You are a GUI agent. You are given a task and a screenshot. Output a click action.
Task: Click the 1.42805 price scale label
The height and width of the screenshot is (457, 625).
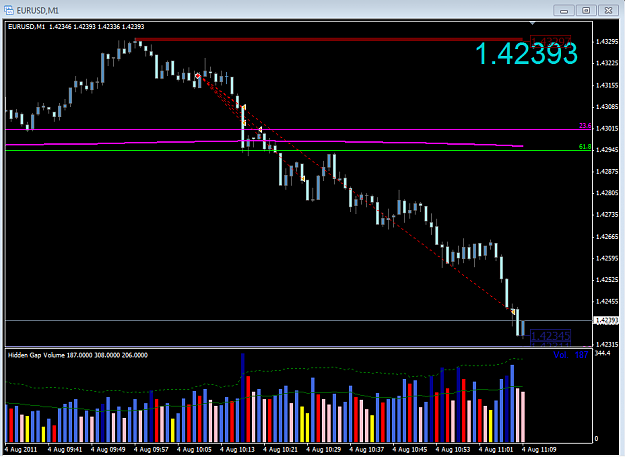pos(607,193)
